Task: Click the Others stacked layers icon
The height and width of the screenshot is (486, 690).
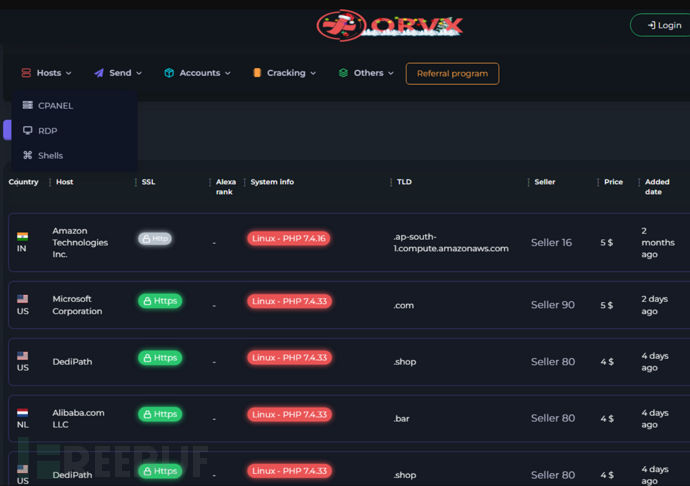Action: point(343,73)
